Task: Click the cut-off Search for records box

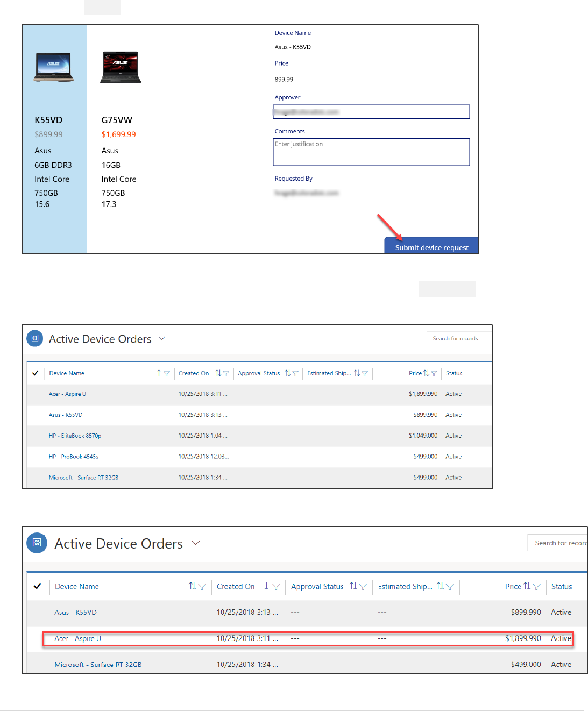Action: click(557, 543)
